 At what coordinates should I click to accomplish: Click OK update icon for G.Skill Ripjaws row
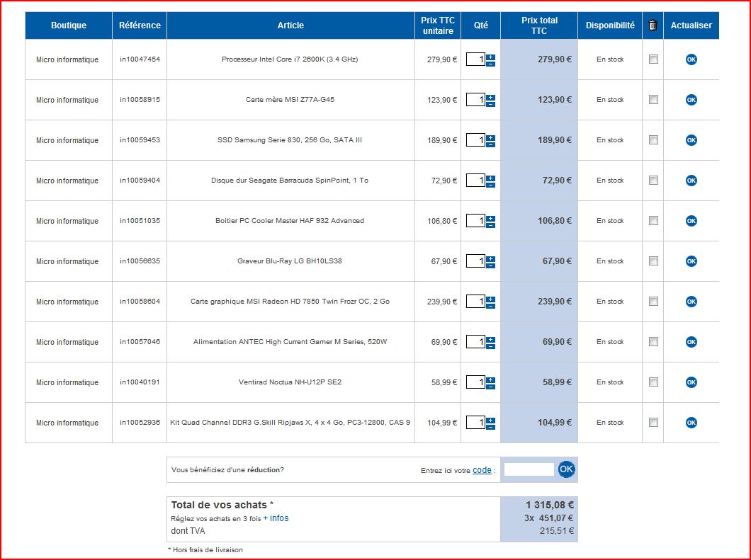click(691, 423)
